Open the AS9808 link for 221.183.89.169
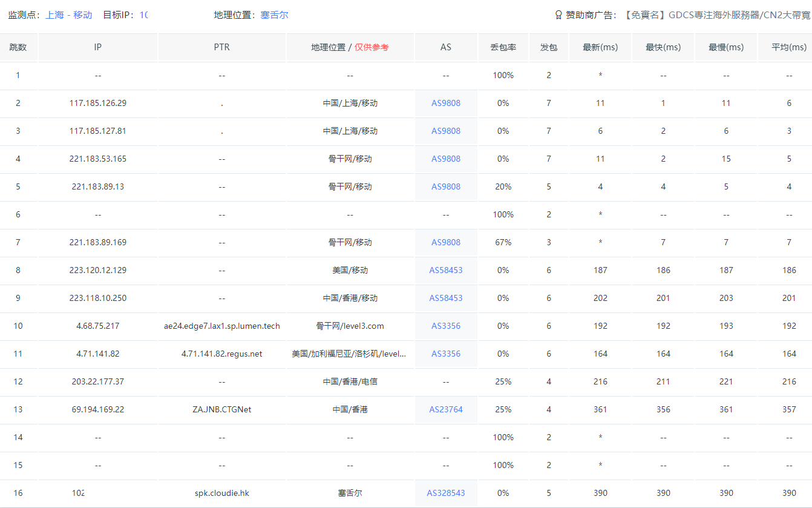Viewport: 812px width, 508px height. [446, 242]
